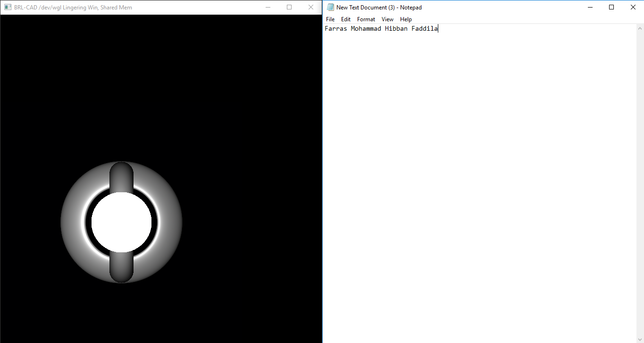The height and width of the screenshot is (343, 644).
Task: Open the View menu in Notepad
Action: coord(387,19)
